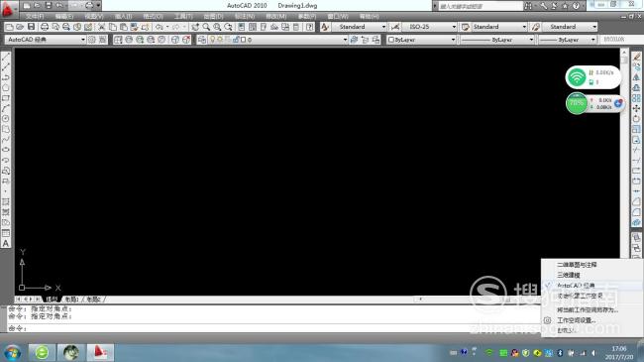Open 工作空间设置... from popup

click(577, 320)
